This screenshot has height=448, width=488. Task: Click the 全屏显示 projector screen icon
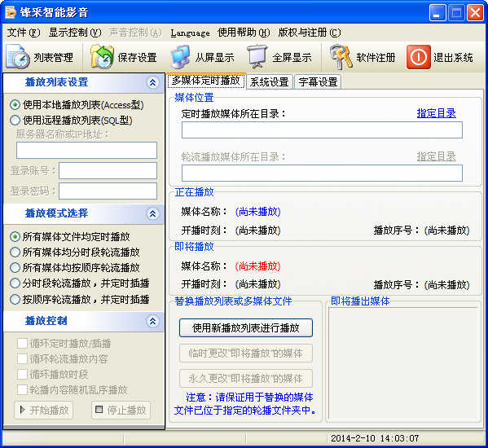pos(257,57)
